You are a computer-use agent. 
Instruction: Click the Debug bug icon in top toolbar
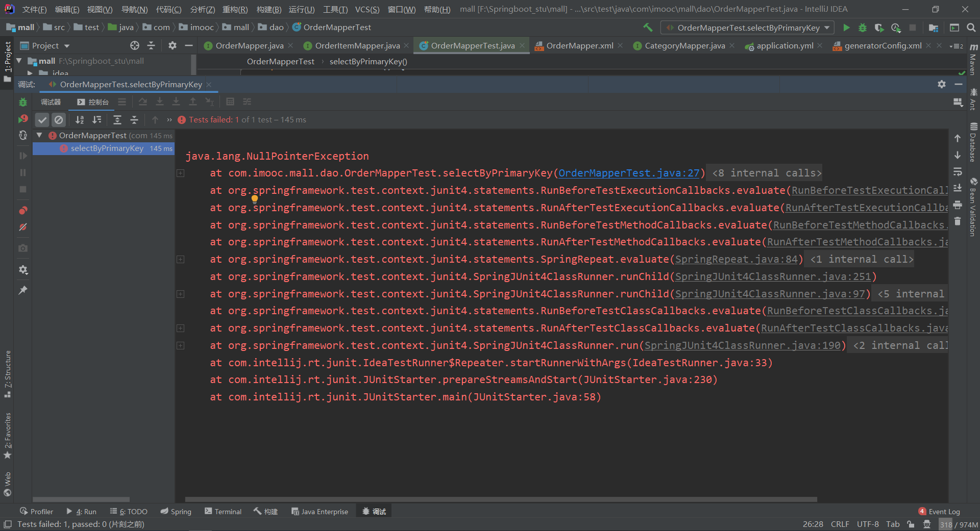[x=863, y=28]
